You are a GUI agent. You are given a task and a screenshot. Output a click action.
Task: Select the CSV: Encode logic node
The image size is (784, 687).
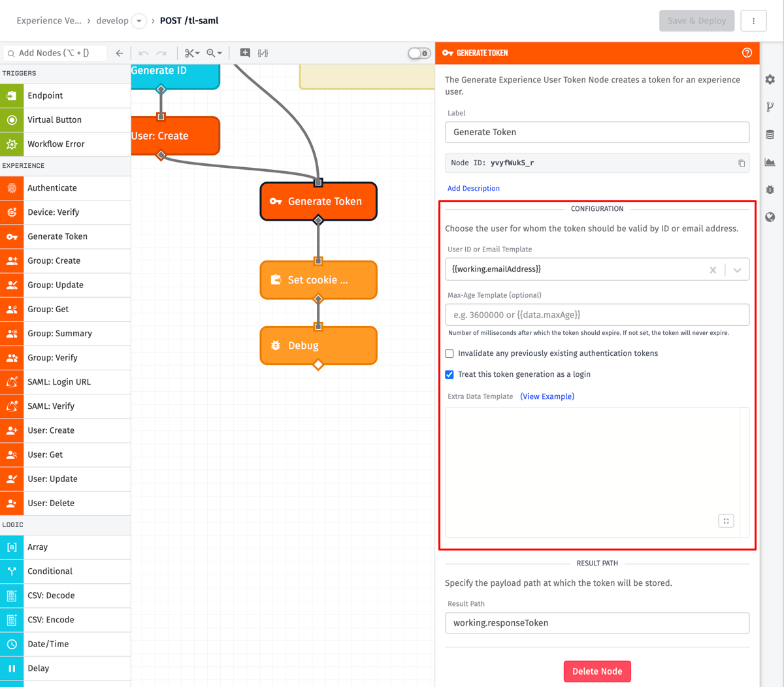click(x=65, y=619)
